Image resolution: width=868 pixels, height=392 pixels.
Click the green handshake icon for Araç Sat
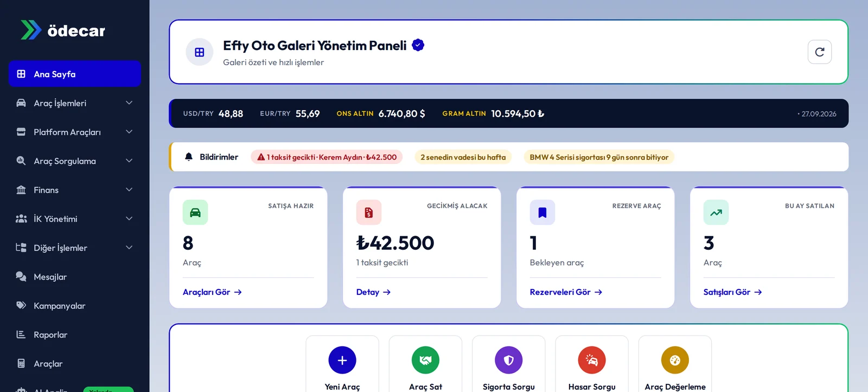[425, 360]
